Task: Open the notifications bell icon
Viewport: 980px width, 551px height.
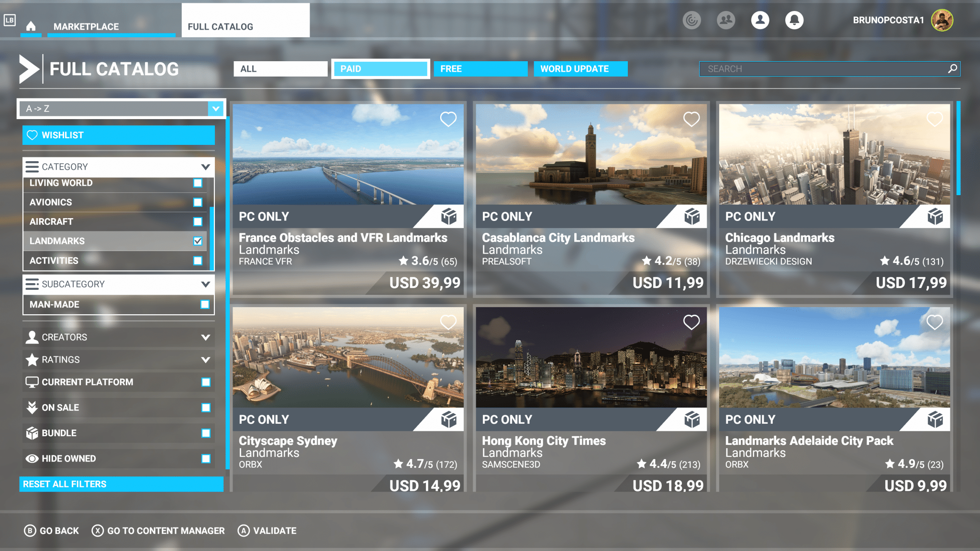Action: coord(794,20)
